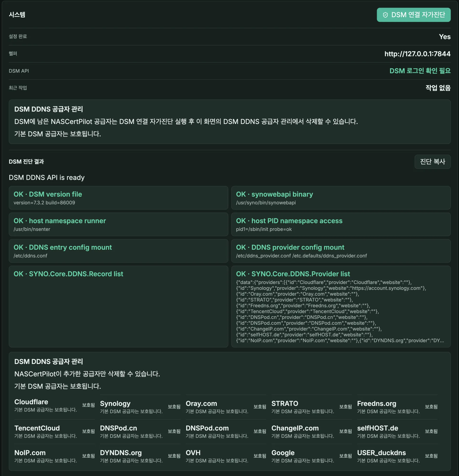The width and height of the screenshot is (459, 476).
Task: Select the OVH provider entry
Action: 226,456
